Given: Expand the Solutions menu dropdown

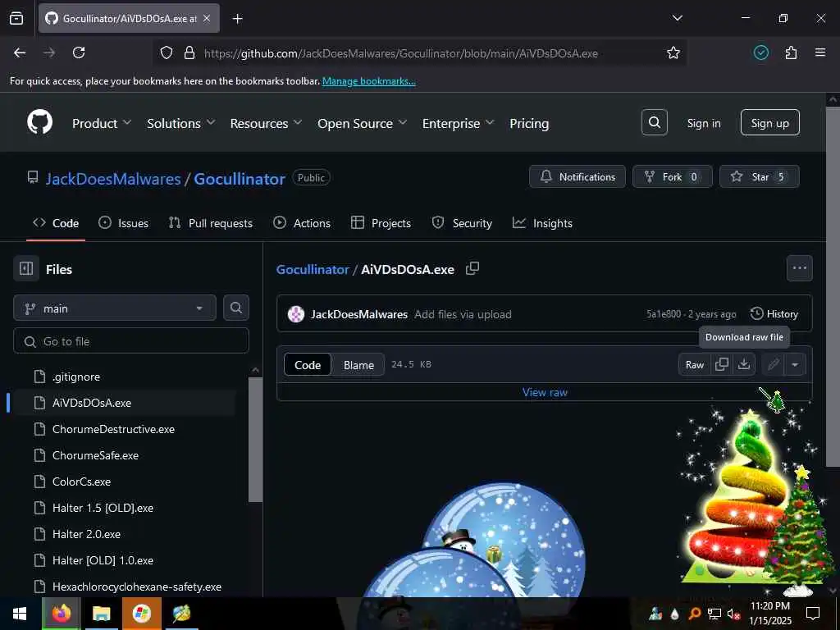Looking at the screenshot, I should point(181,123).
